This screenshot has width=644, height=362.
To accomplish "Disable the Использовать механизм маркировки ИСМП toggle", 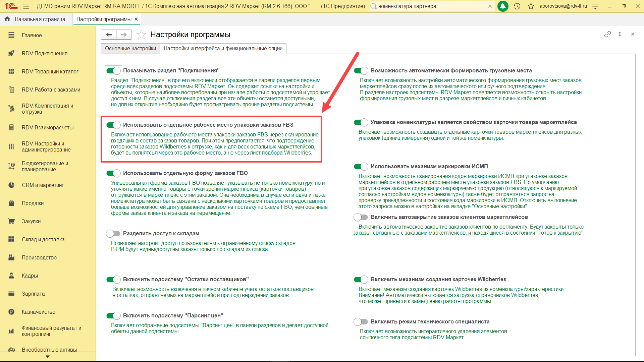I will [x=361, y=167].
